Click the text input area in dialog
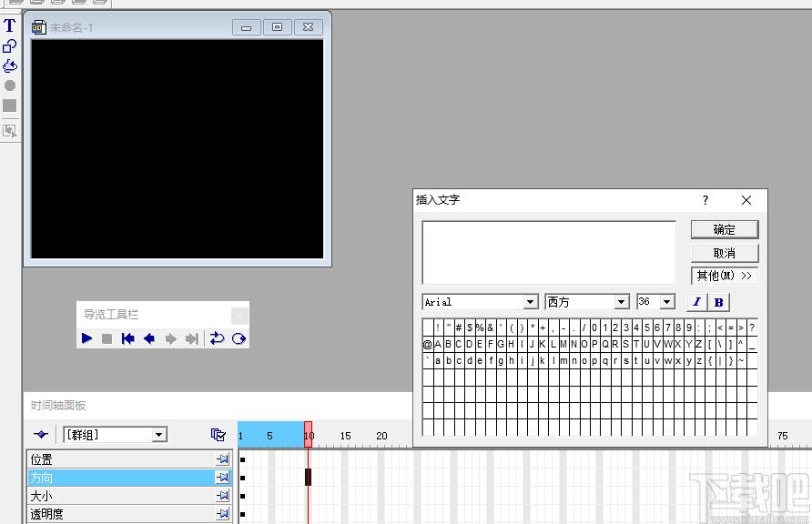The width and height of the screenshot is (812, 524). 549,252
